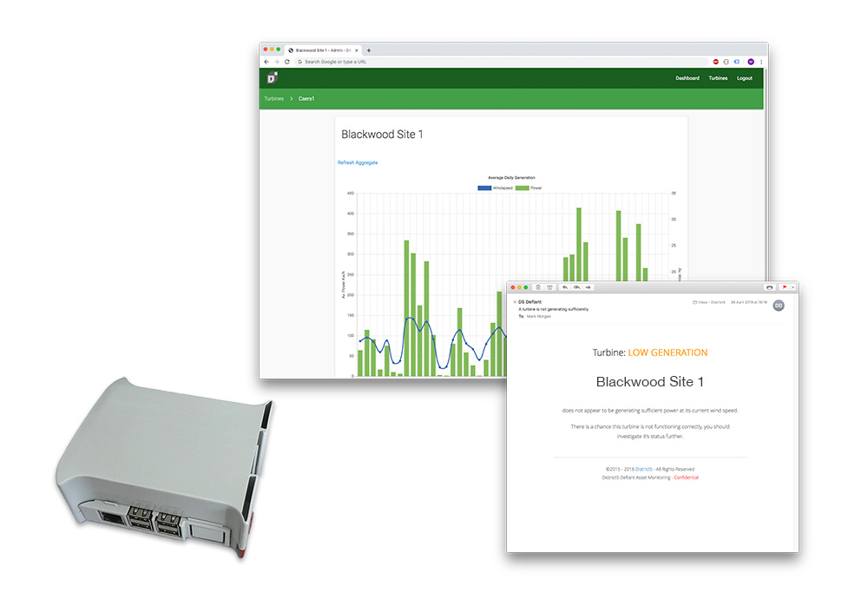Reply to the D5 Defiant email

565,287
